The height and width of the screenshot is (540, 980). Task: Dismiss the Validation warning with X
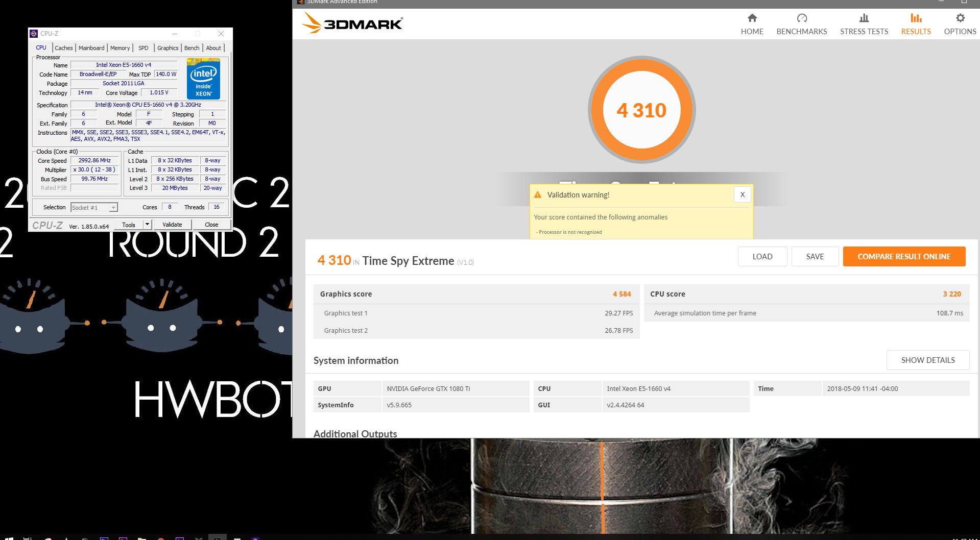pyautogui.click(x=742, y=194)
